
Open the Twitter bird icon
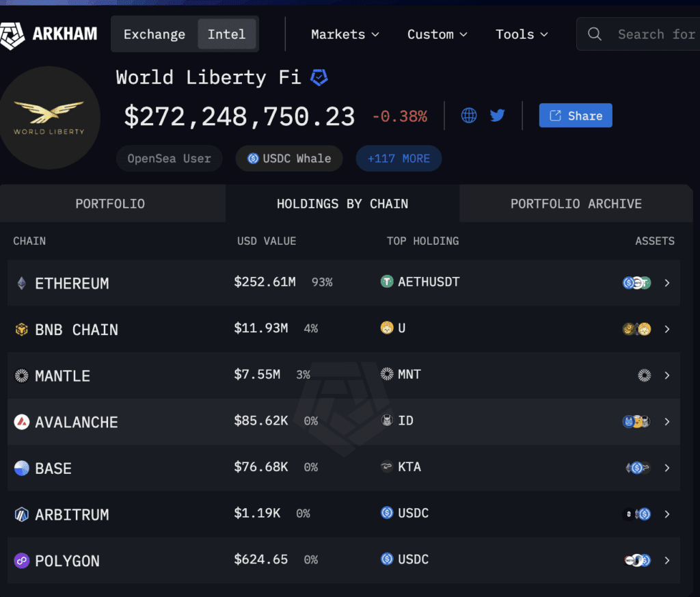(498, 116)
